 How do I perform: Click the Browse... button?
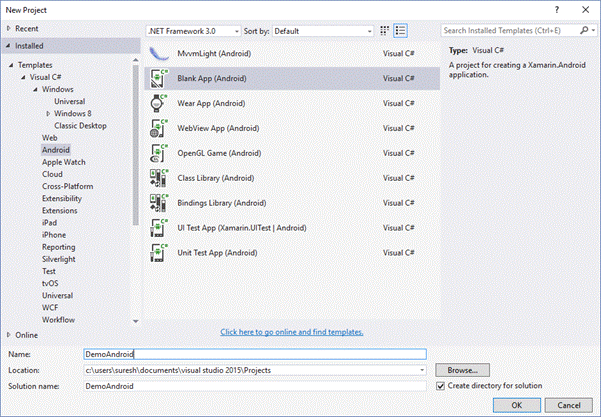462,370
